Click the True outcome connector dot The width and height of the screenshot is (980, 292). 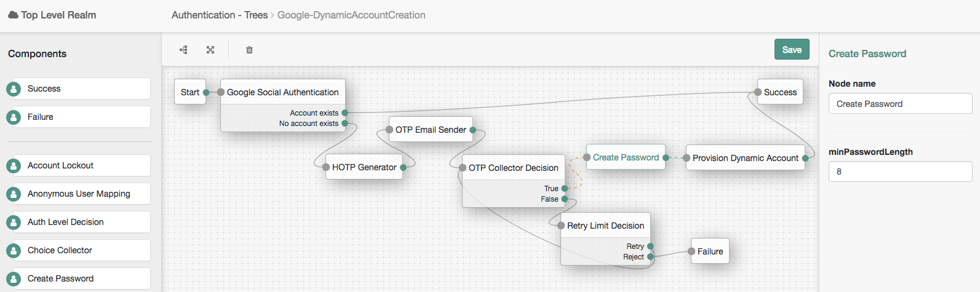pos(565,189)
